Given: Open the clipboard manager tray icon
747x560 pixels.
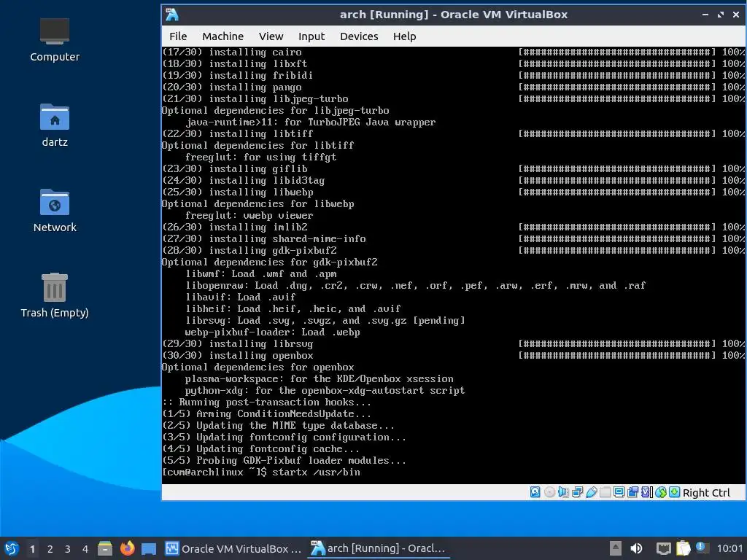Looking at the screenshot, I should pyautogui.click(x=683, y=548).
